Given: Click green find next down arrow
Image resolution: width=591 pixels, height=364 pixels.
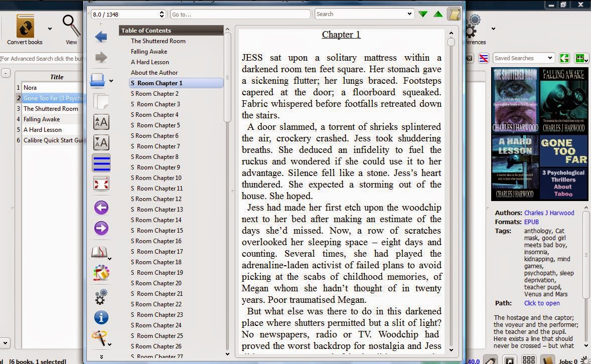Looking at the screenshot, I should pos(423,15).
